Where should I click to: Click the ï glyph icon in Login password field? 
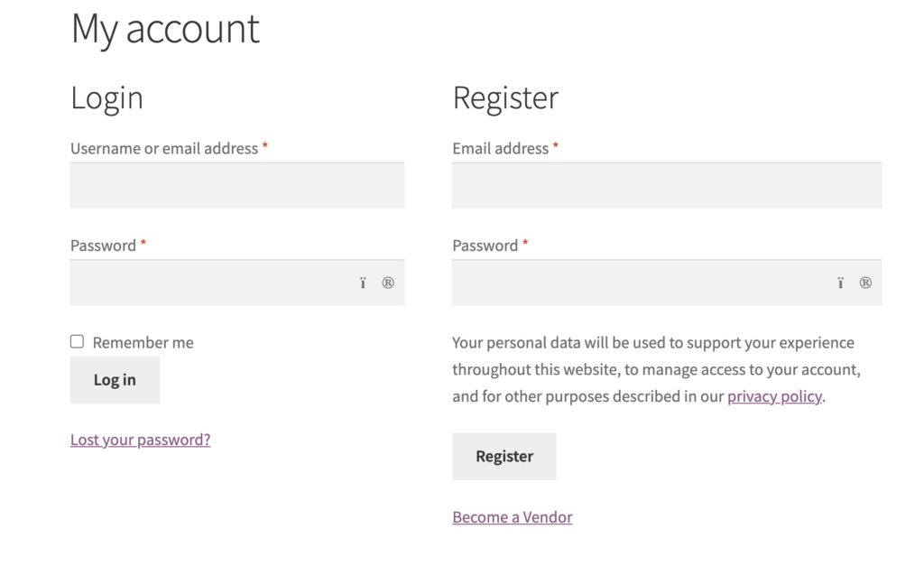363,283
